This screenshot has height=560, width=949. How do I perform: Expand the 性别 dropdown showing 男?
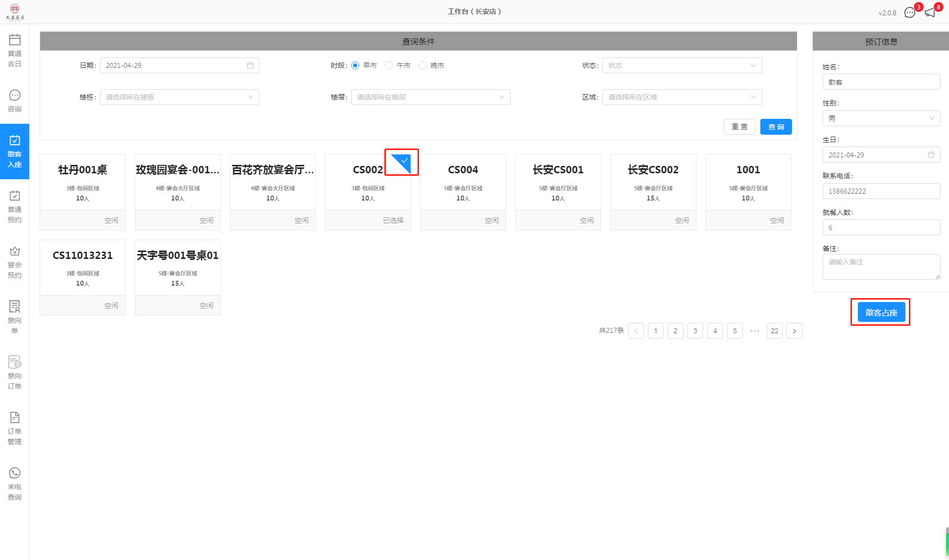pos(881,118)
